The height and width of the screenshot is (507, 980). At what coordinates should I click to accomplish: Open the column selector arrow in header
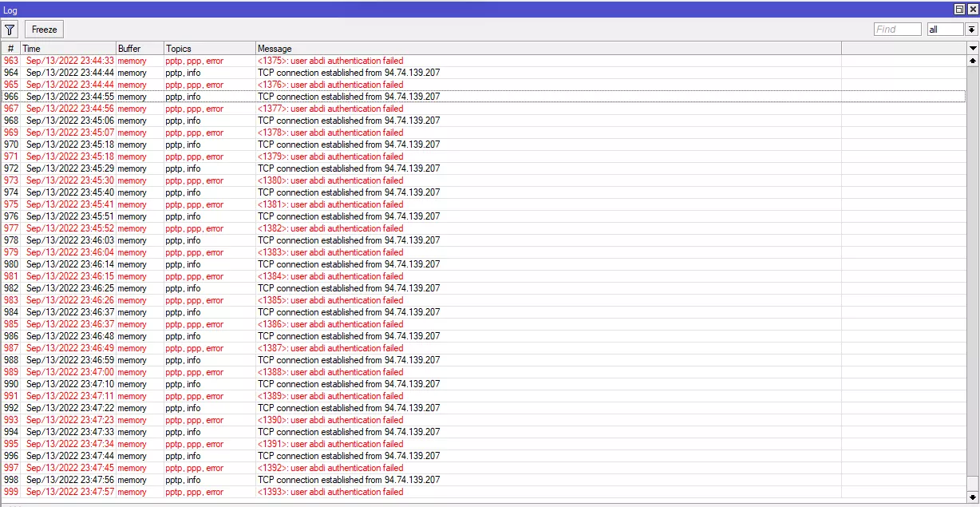coord(973,49)
